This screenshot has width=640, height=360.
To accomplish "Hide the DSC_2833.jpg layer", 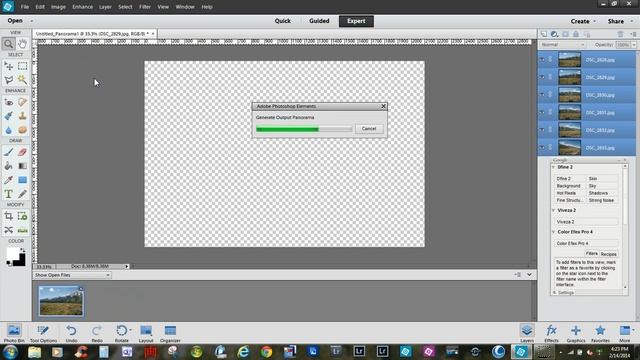I will [x=542, y=147].
